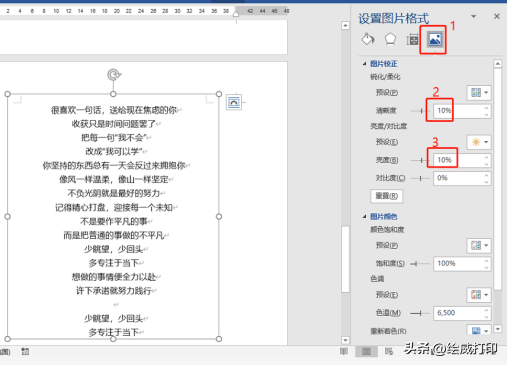Click the document scrollbar down arrow
This screenshot has width=508, height=365.
pyautogui.click(x=345, y=340)
